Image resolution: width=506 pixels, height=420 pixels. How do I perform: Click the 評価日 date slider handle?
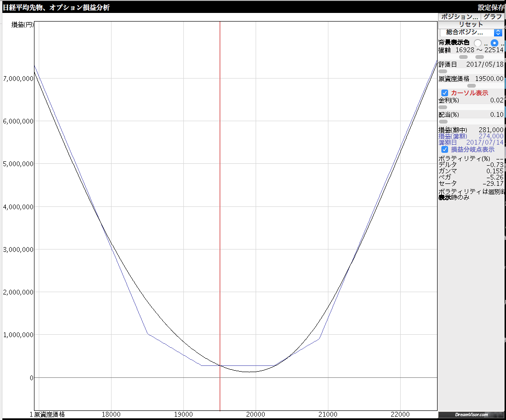(443, 71)
